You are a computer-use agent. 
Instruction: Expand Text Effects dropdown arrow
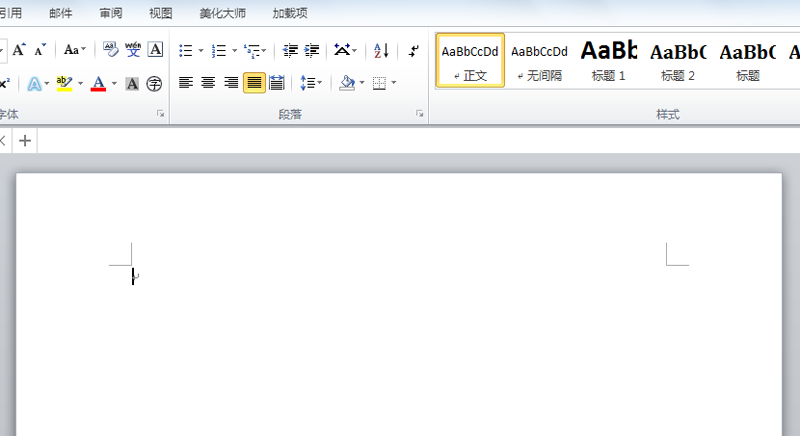[47, 83]
